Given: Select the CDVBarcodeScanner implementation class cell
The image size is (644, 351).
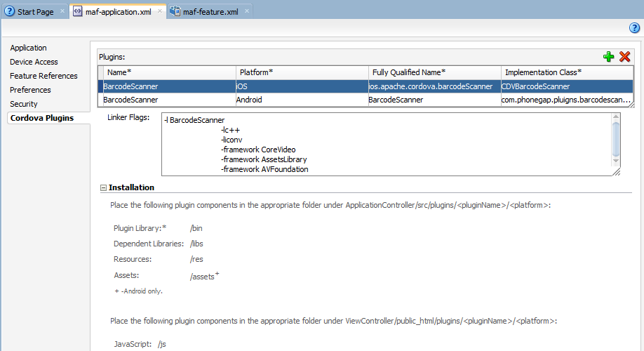Looking at the screenshot, I should click(567, 86).
